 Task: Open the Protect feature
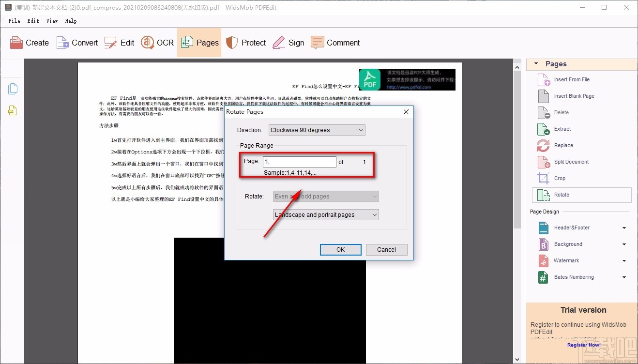pos(246,43)
